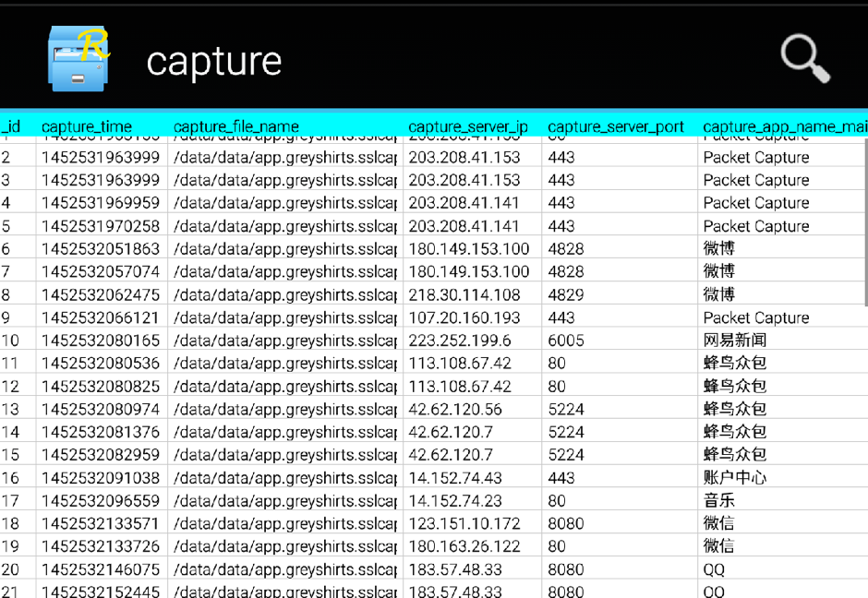Select capture time 1452532081376

coord(101,432)
